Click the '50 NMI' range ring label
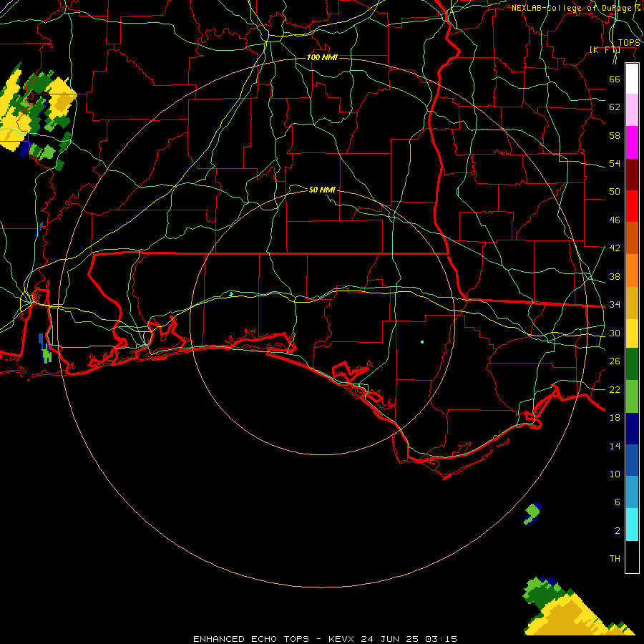The image size is (644, 644). [322, 190]
